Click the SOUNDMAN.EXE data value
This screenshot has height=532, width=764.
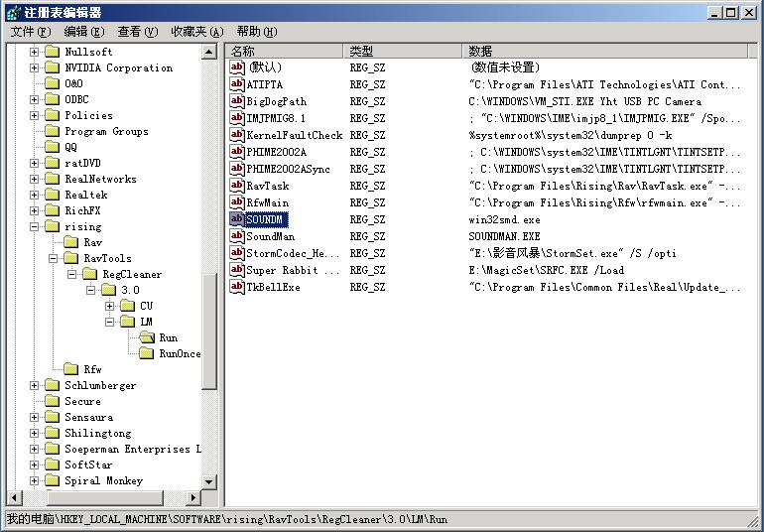pos(504,236)
